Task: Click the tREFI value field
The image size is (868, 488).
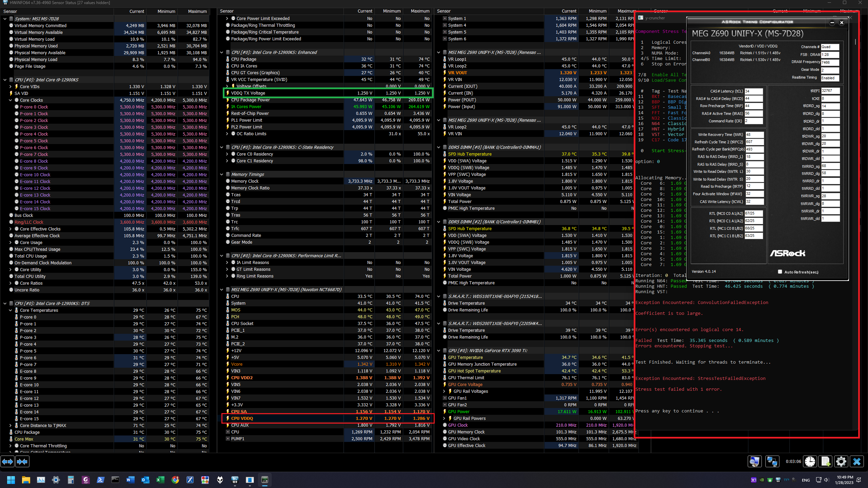Action: (830, 91)
